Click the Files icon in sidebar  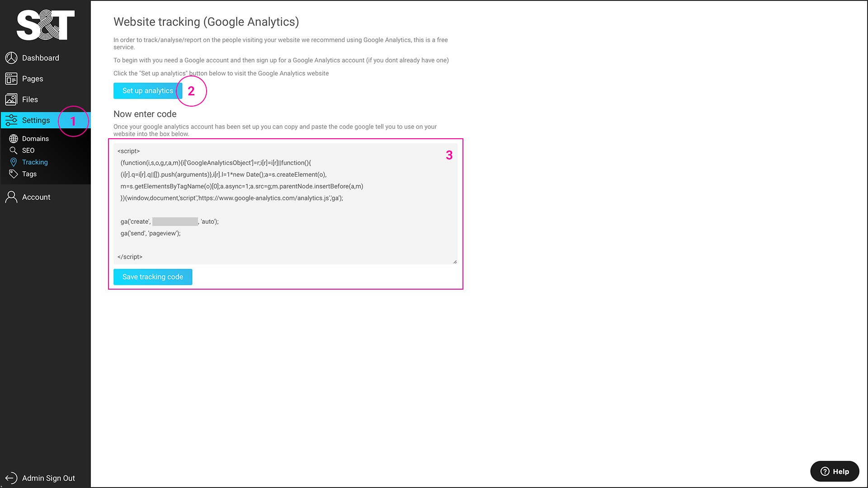[x=12, y=99]
